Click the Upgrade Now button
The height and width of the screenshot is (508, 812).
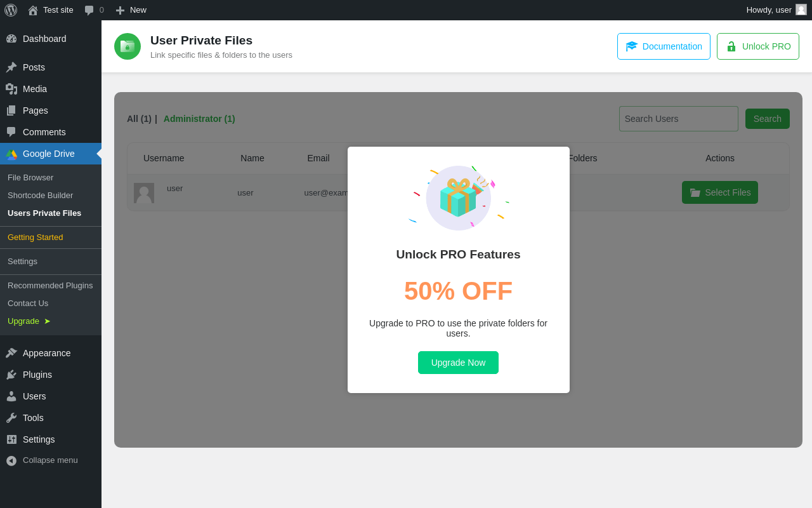pos(458,363)
